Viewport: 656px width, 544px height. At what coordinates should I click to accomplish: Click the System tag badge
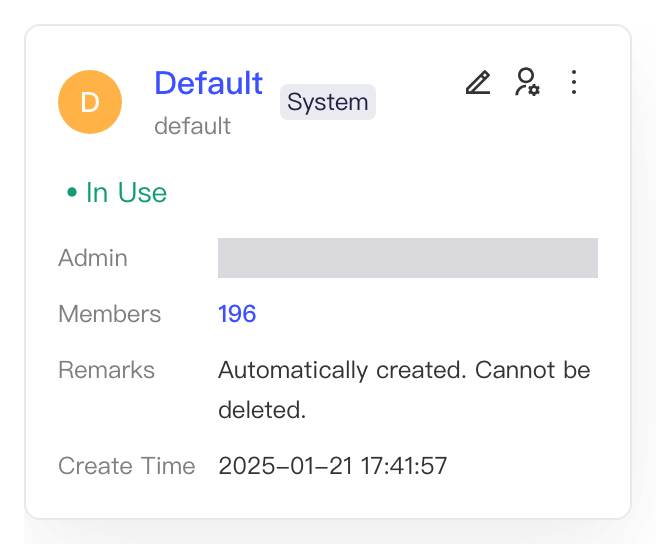click(328, 102)
